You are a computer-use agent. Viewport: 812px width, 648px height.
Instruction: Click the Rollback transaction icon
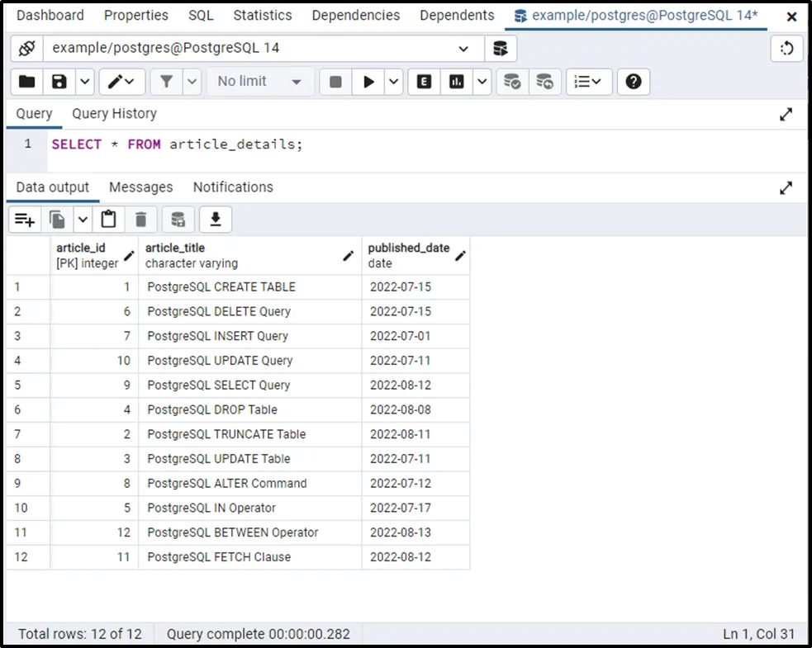[x=544, y=82]
